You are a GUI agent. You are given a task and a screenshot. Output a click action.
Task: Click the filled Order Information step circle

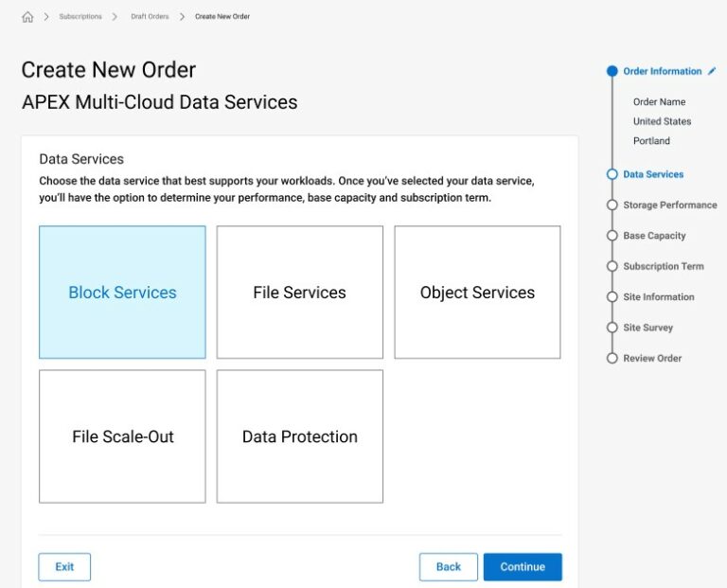pyautogui.click(x=612, y=71)
